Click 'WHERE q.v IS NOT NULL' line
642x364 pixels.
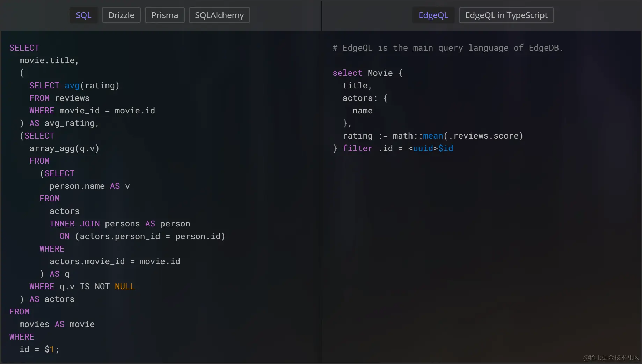82,287
